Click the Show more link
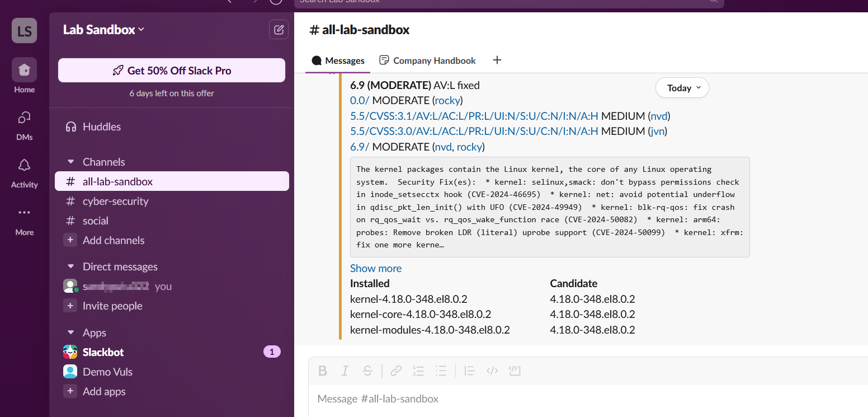868x417 pixels. coord(376,268)
